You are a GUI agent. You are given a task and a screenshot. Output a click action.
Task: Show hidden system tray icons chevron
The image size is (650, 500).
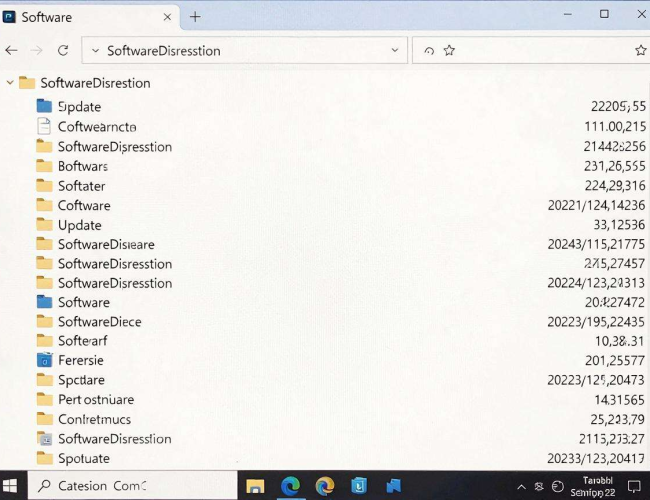click(x=521, y=487)
